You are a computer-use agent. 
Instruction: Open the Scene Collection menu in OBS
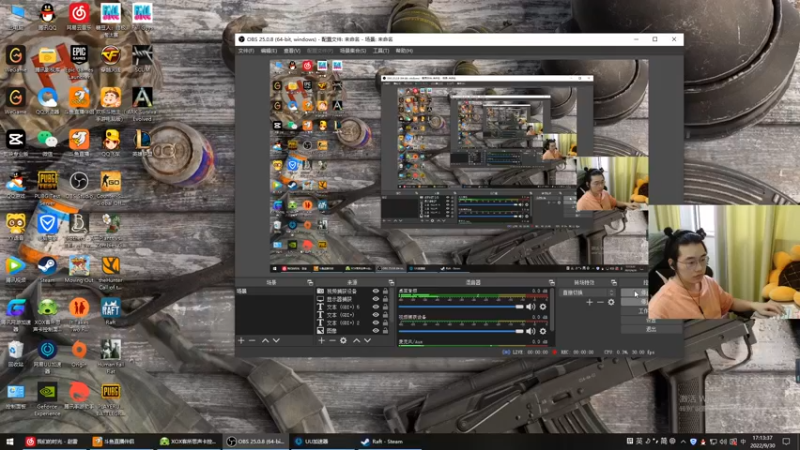point(353,51)
